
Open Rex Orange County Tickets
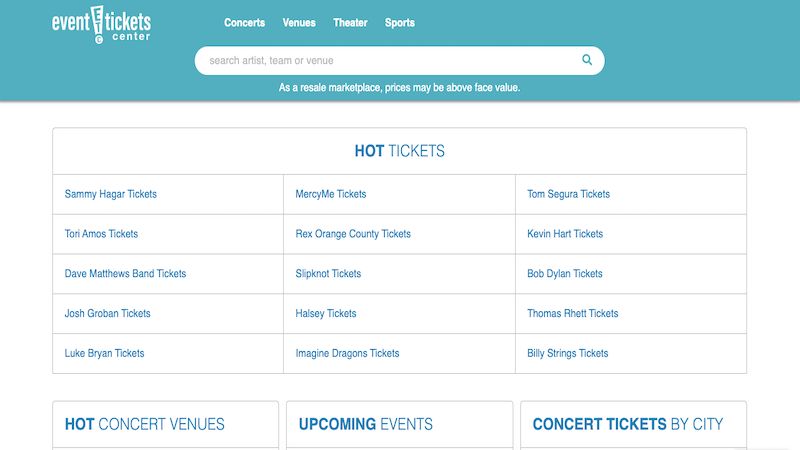[x=353, y=234]
